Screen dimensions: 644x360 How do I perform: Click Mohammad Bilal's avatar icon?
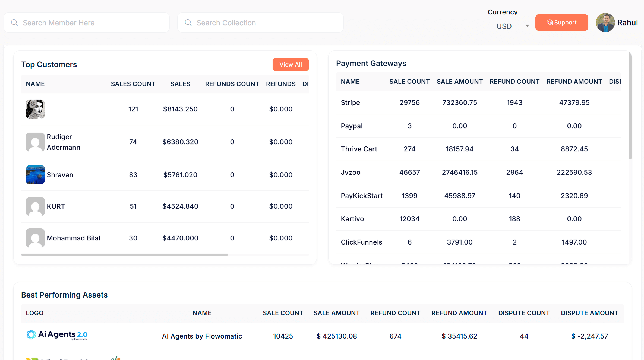(35, 238)
